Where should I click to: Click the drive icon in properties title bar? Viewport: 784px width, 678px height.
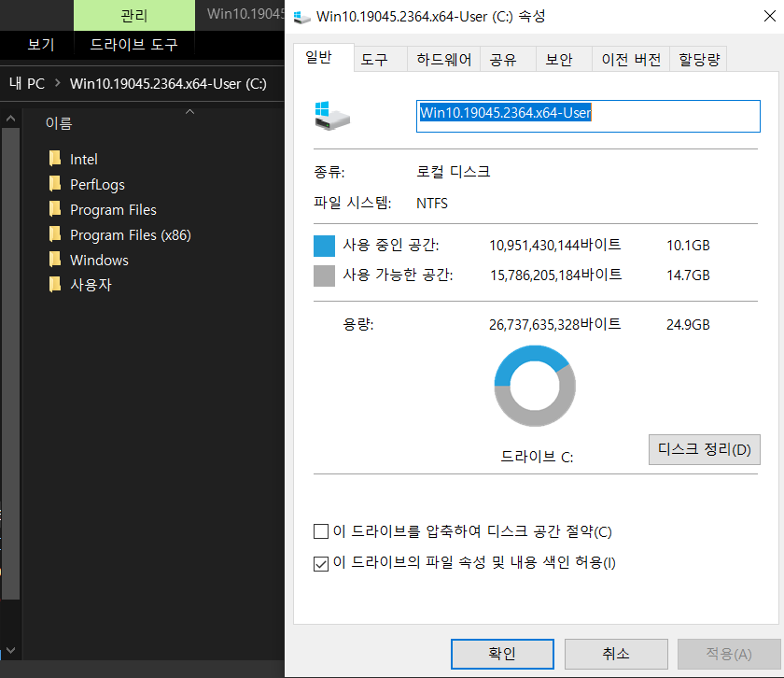tap(301, 17)
